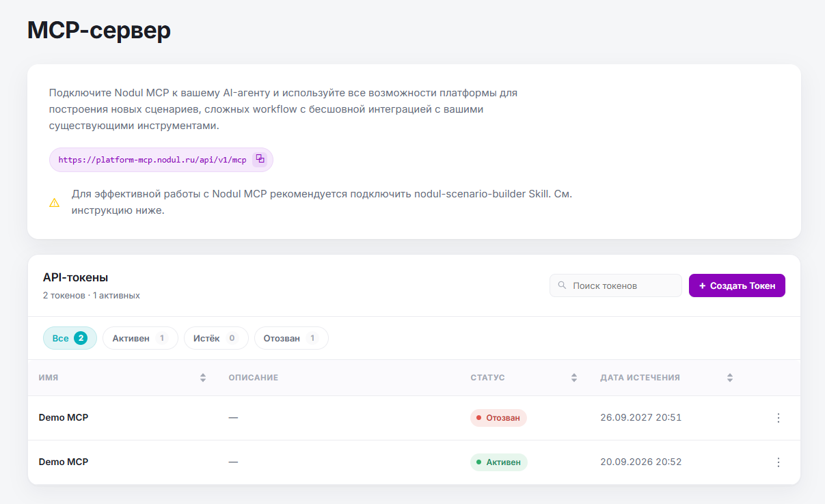Copy the MCP server URL icon

[260, 159]
